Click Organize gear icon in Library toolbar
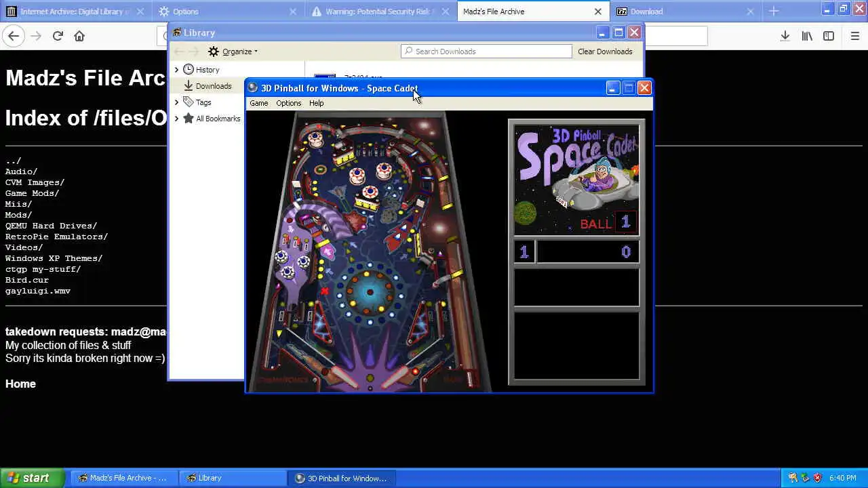 tap(214, 52)
